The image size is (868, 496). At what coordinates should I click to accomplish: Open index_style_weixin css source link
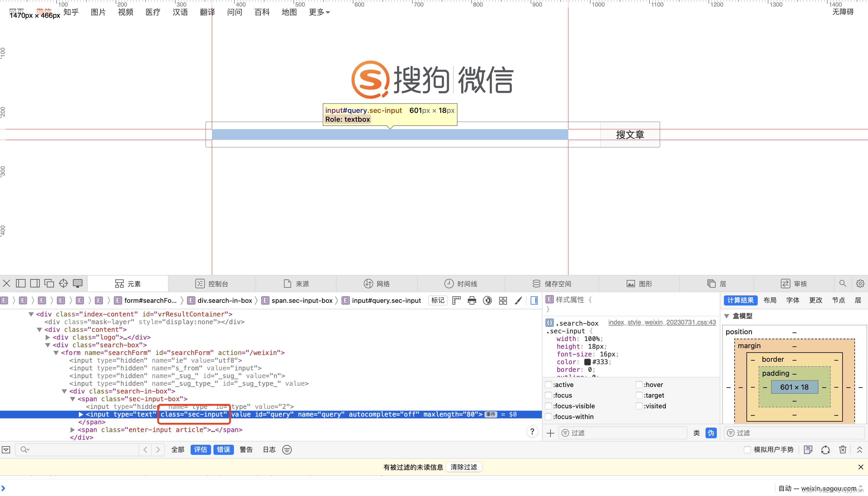pos(662,322)
